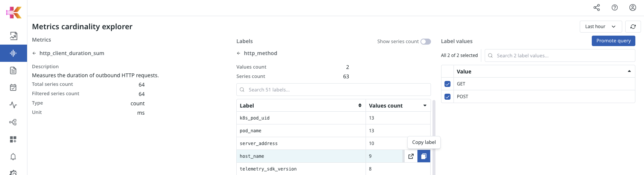The image size is (644, 175).
Task: Open the document logs icon in sidebar
Action: (13, 70)
